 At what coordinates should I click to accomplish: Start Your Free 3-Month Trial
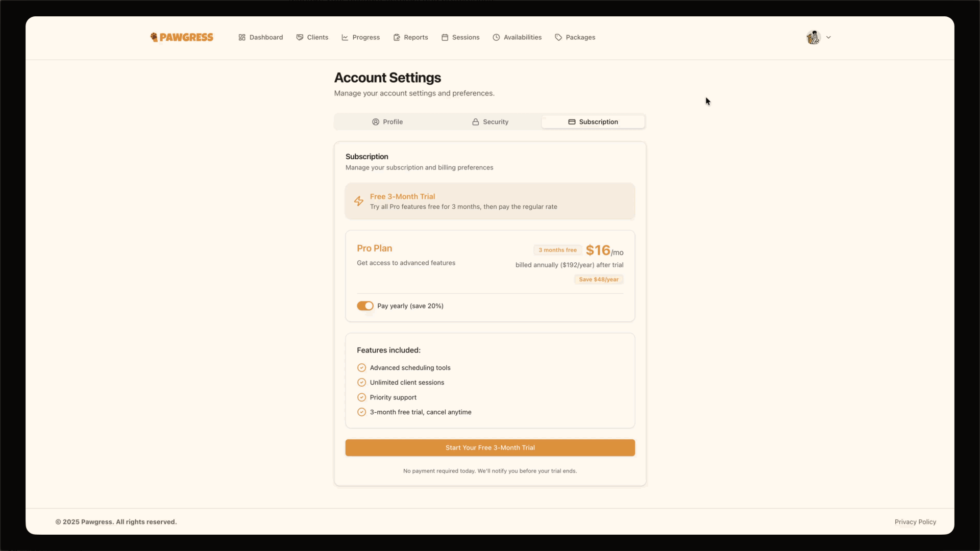[489, 447]
